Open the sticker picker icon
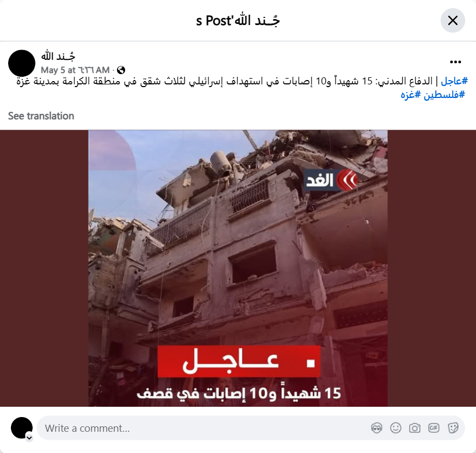This screenshot has height=453, width=476. click(x=453, y=428)
